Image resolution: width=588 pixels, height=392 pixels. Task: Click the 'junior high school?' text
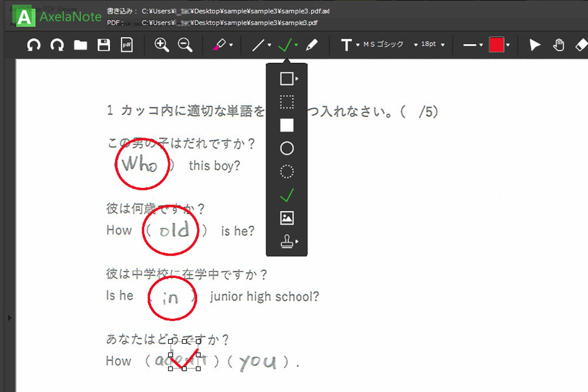pyautogui.click(x=265, y=296)
